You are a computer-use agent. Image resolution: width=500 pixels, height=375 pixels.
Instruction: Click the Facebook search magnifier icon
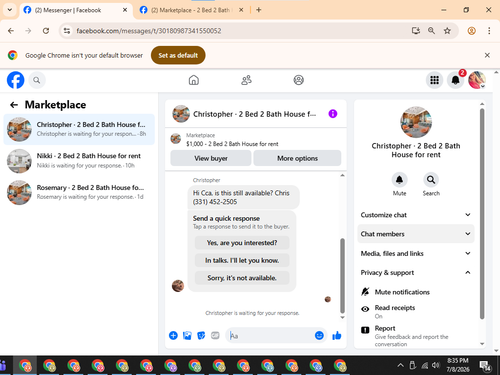[x=37, y=80]
